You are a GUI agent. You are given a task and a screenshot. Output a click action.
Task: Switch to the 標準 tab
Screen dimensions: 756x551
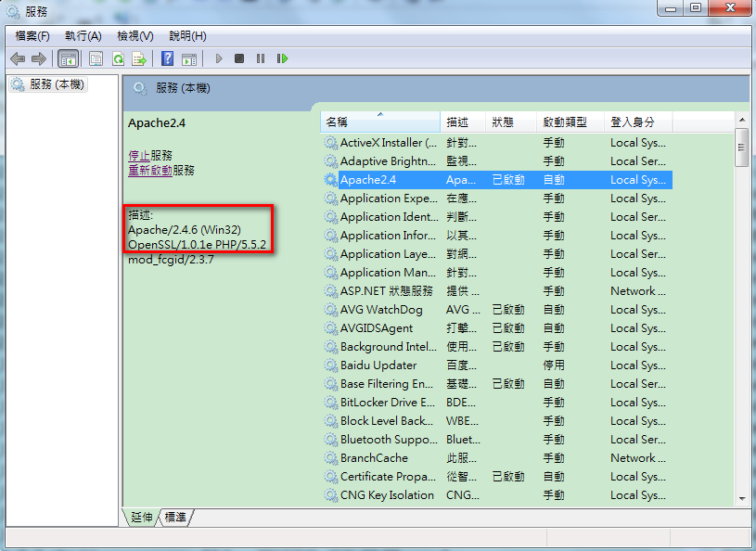pos(175,517)
